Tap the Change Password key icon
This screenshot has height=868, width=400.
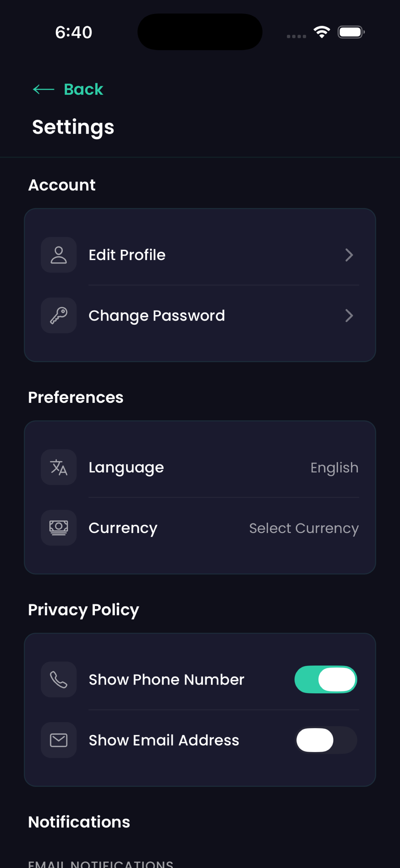(59, 315)
